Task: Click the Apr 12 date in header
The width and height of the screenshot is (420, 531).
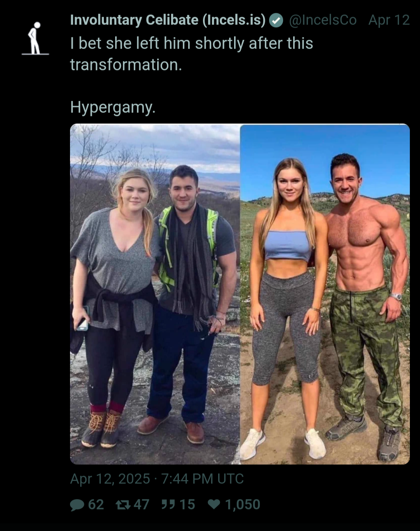Action: point(389,20)
